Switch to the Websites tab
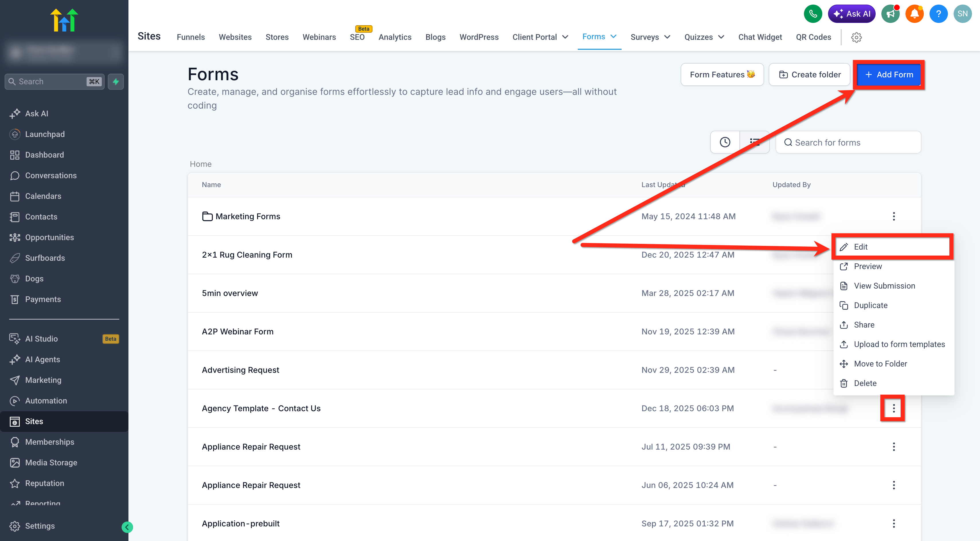 pyautogui.click(x=235, y=37)
